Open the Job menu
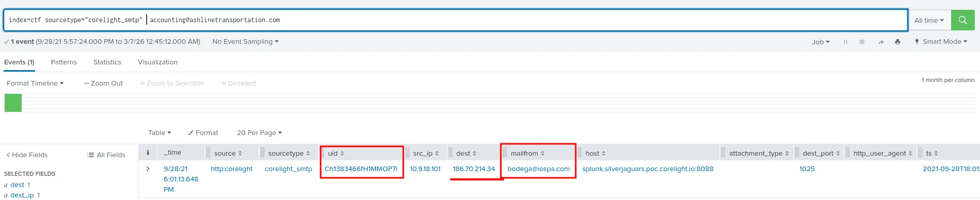 (820, 42)
